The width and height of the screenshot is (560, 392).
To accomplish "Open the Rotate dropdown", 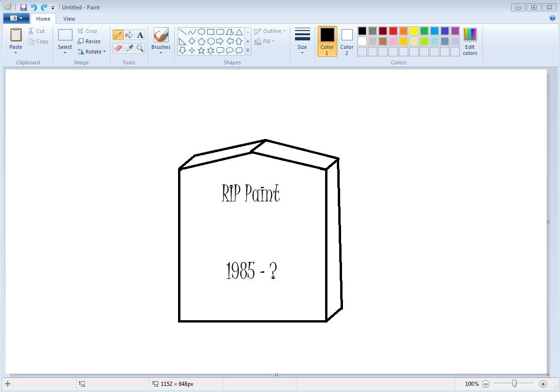I will (92, 52).
